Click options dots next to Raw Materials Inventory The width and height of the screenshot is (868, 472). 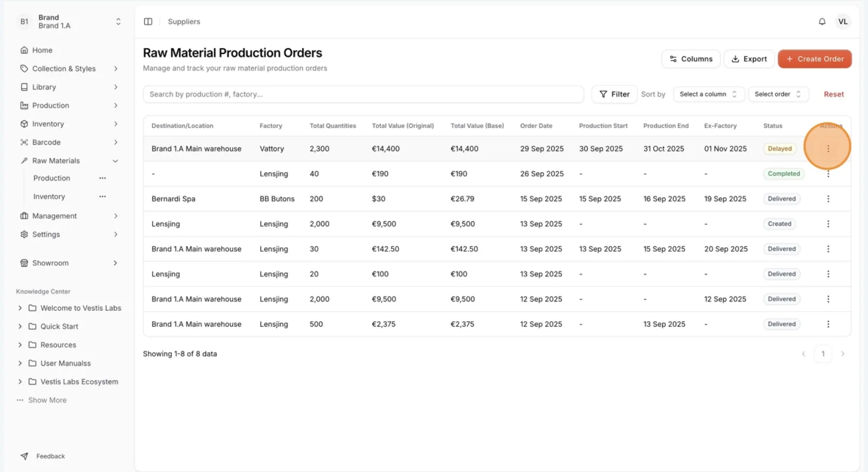tap(103, 197)
